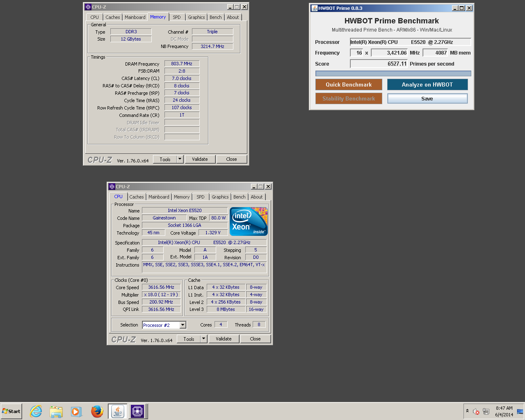This screenshot has width=525, height=420.
Task: Click Core Voltage value 1.329 V
Action: 213,233
